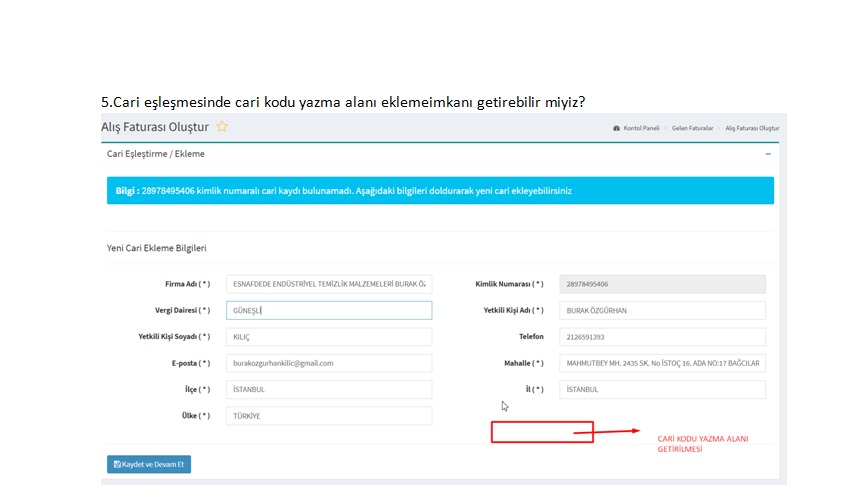Click the İlçe field containing İSTANBUL
Image resolution: width=868 pixels, height=492 pixels.
329,389
